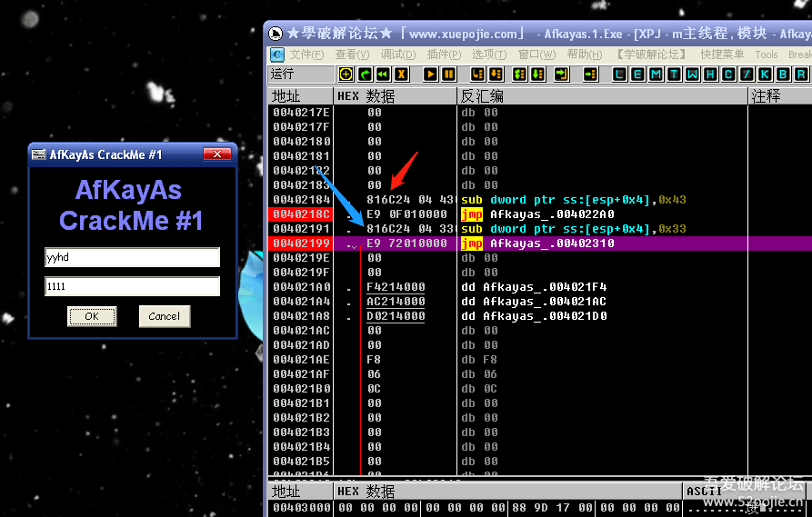
Task: Click OK in the CrackMe dialog
Action: (92, 316)
